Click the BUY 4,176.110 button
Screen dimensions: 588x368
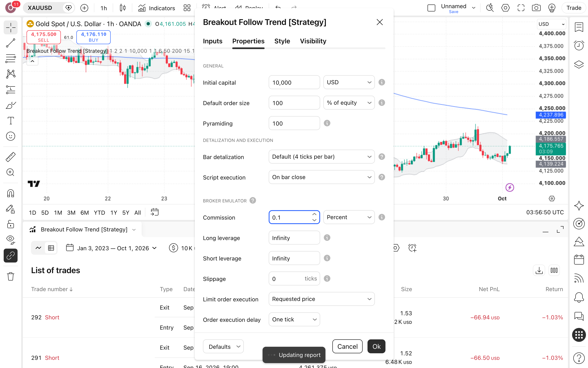(x=93, y=37)
